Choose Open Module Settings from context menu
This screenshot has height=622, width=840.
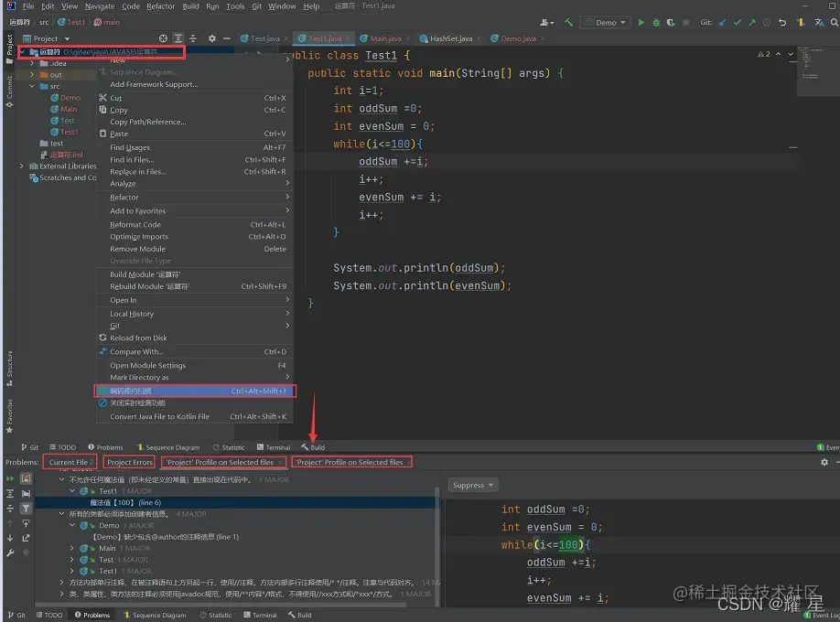tap(195, 365)
